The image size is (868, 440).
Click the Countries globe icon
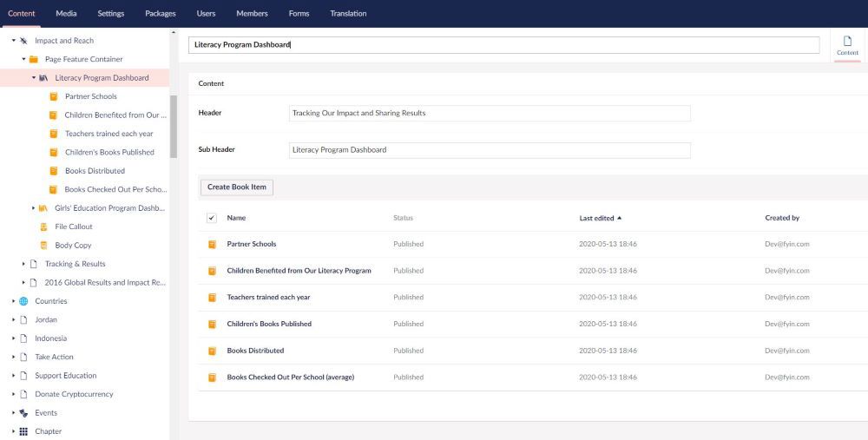pos(23,301)
